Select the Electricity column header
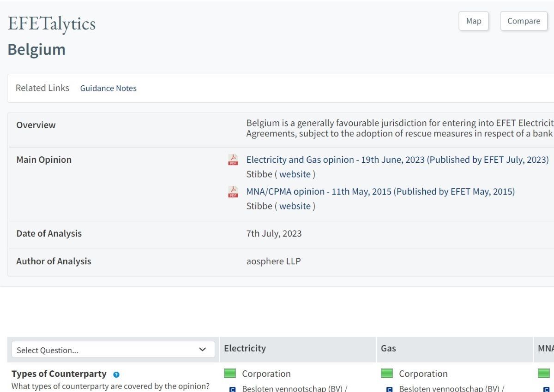This screenshot has height=392, width=554. click(245, 348)
